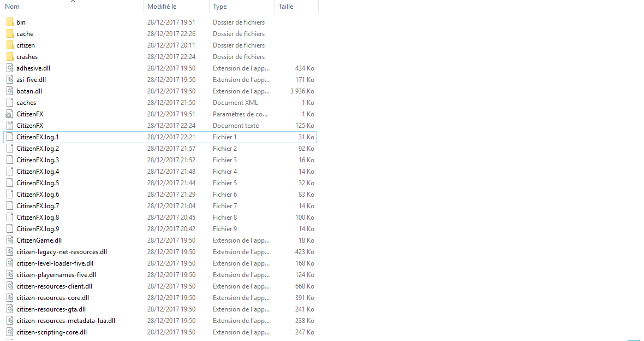Click the citizen-resources-gta.dll icon
The width and height of the screenshot is (644, 341).
[10, 309]
